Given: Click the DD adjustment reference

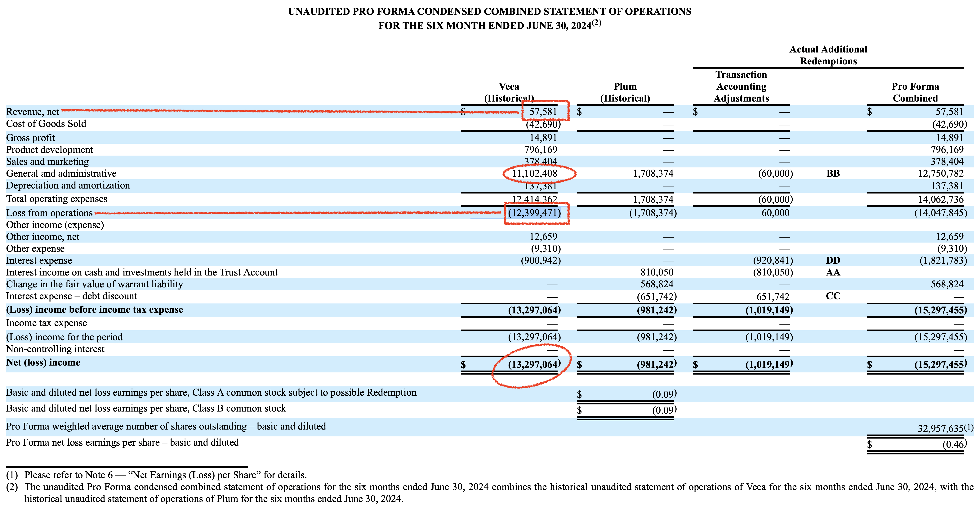Looking at the screenshot, I should tap(833, 260).
